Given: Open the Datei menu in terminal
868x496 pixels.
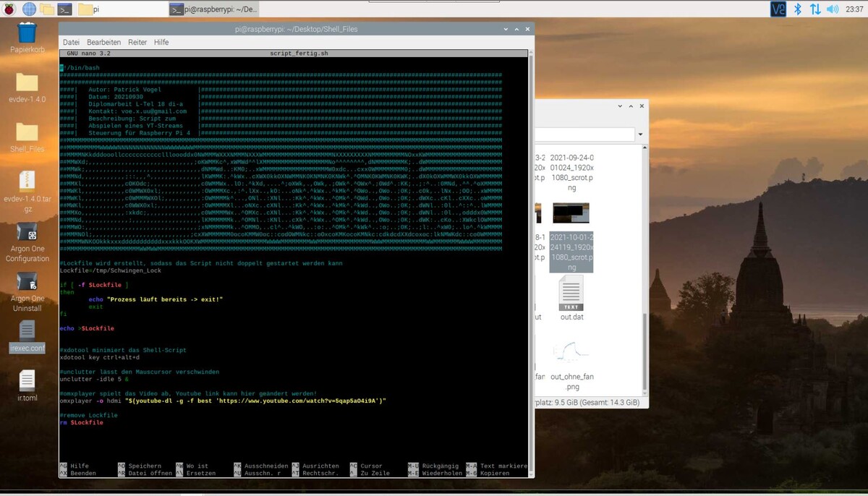Looking at the screenshot, I should click(x=71, y=43).
